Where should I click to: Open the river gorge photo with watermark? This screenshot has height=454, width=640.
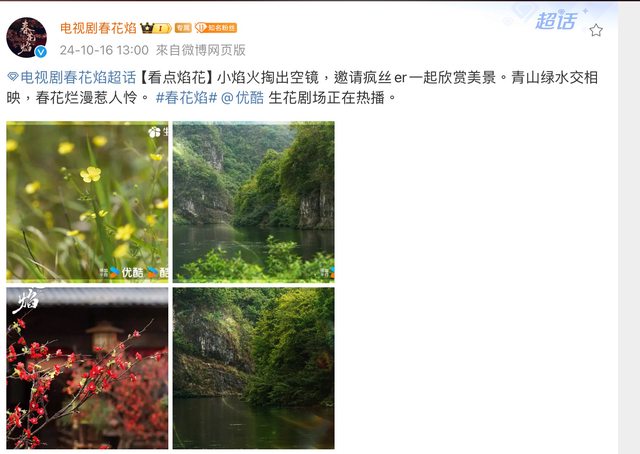click(x=253, y=202)
